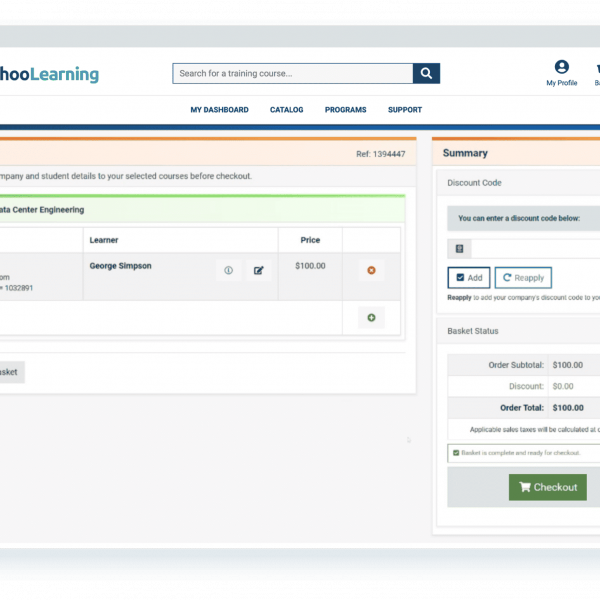This screenshot has width=600, height=600.
Task: Click the training course search field
Action: [x=292, y=73]
